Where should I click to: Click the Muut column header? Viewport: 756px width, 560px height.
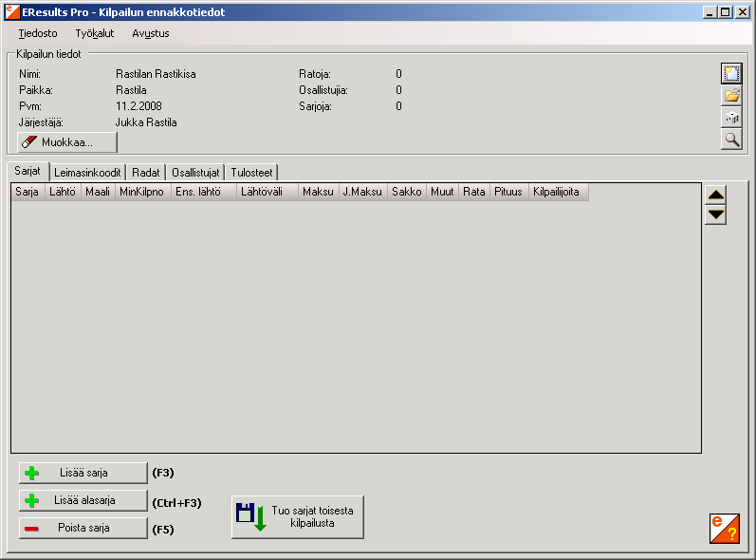coord(443,192)
